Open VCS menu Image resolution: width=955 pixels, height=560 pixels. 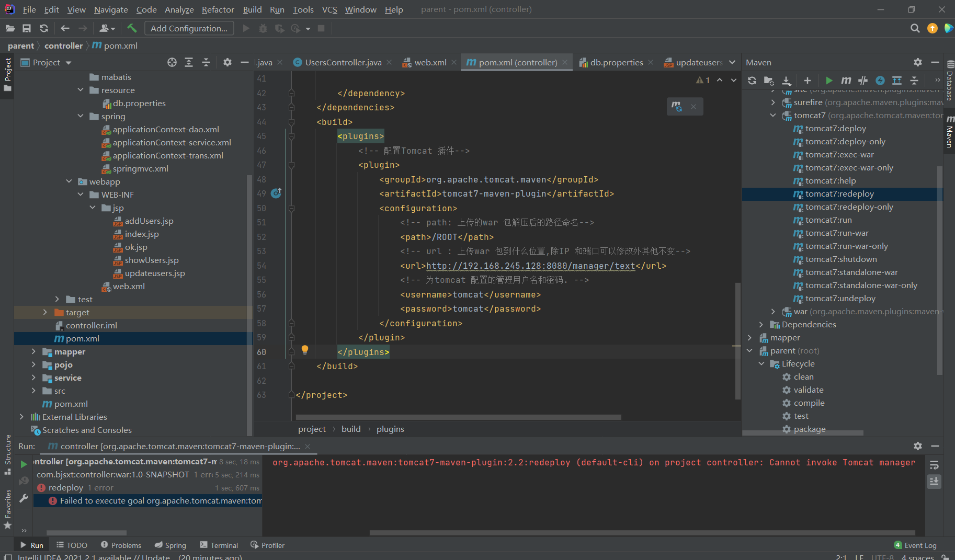point(329,9)
